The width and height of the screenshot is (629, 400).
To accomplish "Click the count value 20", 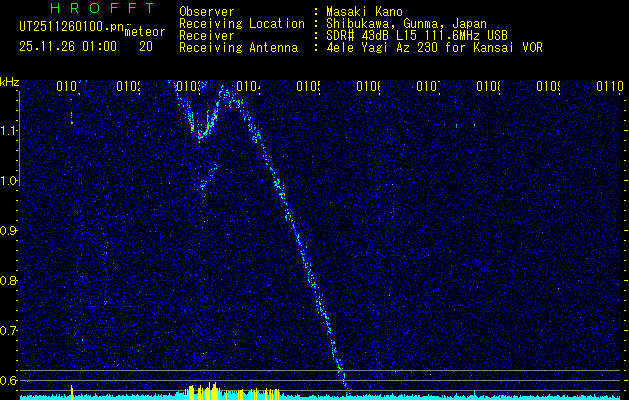I will [x=146, y=47].
